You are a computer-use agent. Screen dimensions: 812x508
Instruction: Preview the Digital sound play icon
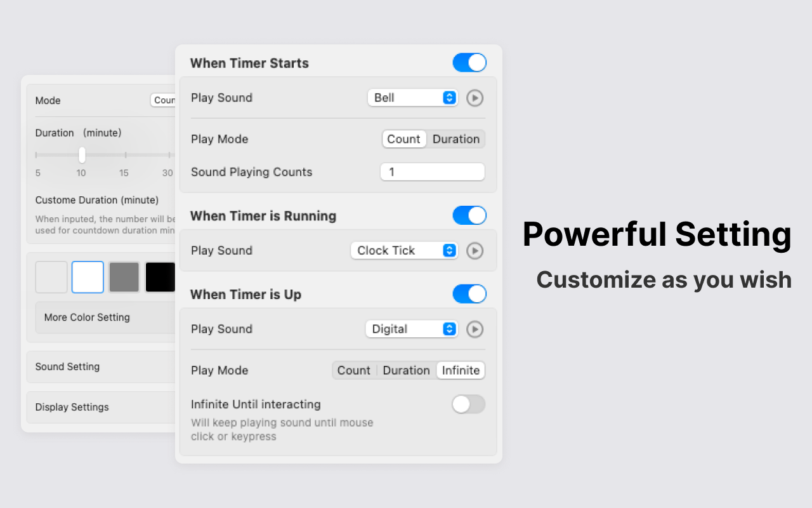click(475, 329)
